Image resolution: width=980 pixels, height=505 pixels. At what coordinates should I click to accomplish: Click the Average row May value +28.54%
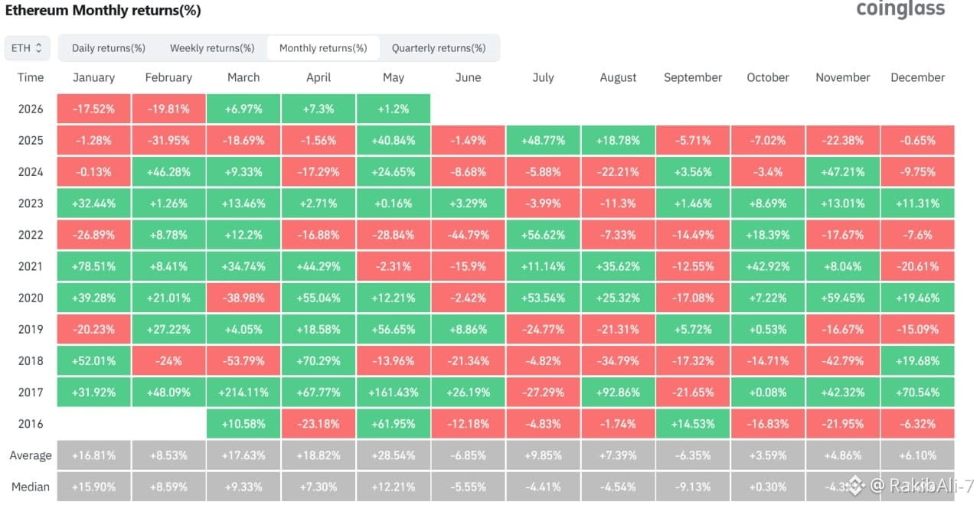(394, 455)
